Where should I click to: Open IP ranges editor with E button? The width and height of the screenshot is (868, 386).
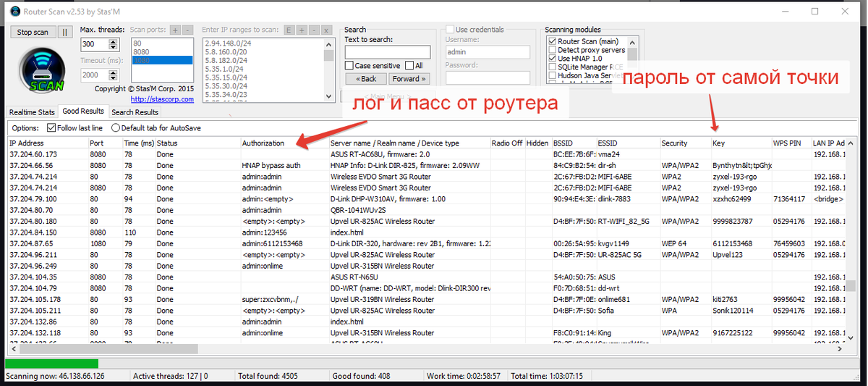(x=289, y=30)
